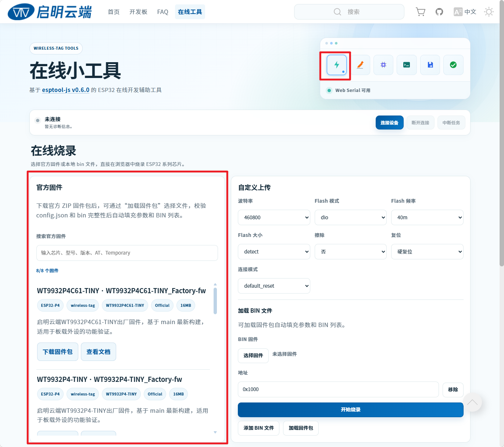
Task: Click the WIRELESS-TAG TOOLS badge
Action: [x=56, y=48]
